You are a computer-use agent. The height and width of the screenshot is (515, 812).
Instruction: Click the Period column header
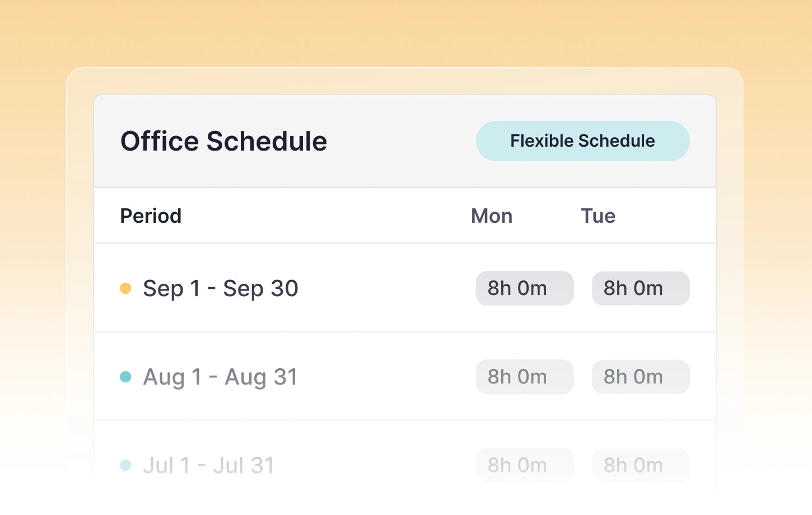[151, 216]
